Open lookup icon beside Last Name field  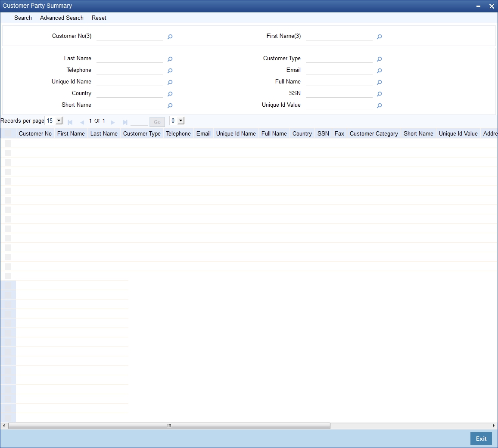170,59
